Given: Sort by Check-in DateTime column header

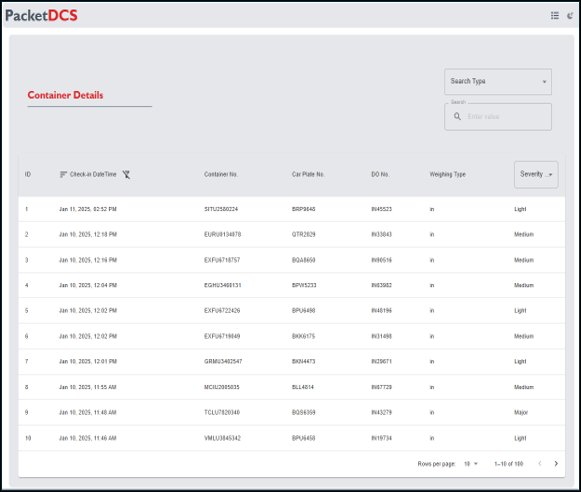Looking at the screenshot, I should 93,174.
